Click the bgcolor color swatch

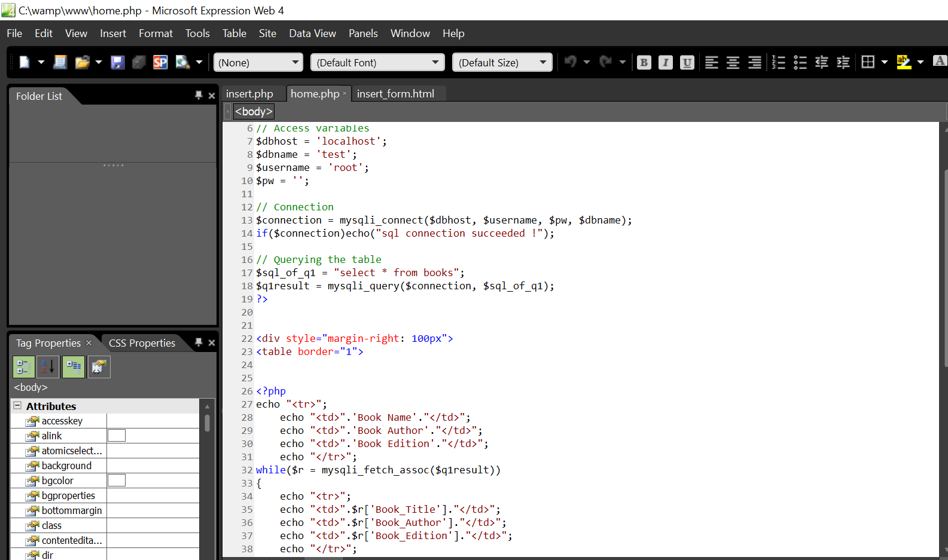[117, 481]
